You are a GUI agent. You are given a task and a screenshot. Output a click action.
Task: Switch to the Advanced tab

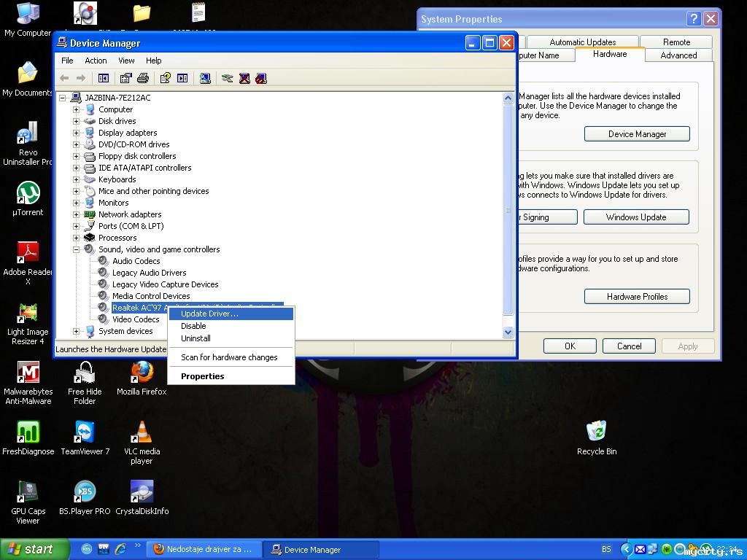(x=678, y=55)
